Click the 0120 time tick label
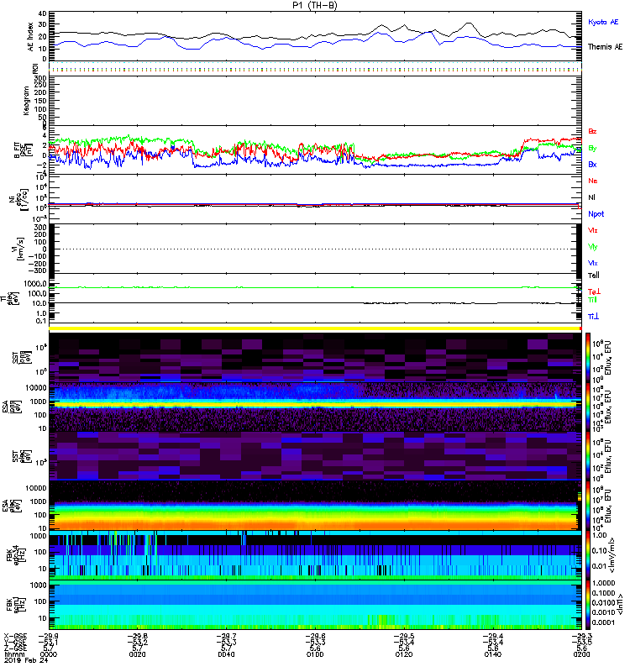 coord(404,654)
